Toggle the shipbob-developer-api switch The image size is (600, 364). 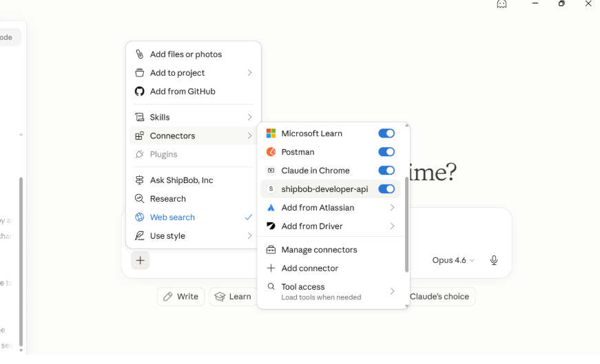[386, 189]
